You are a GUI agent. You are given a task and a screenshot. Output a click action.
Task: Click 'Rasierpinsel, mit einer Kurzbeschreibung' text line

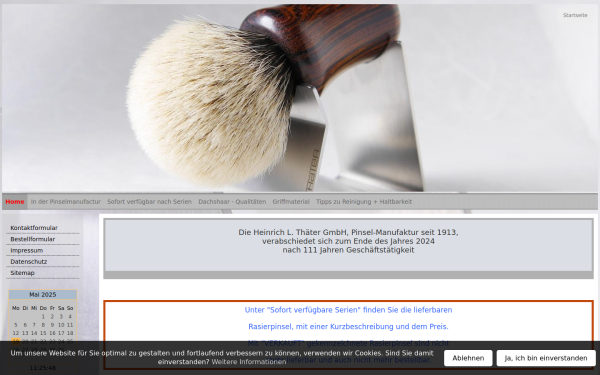348,327
